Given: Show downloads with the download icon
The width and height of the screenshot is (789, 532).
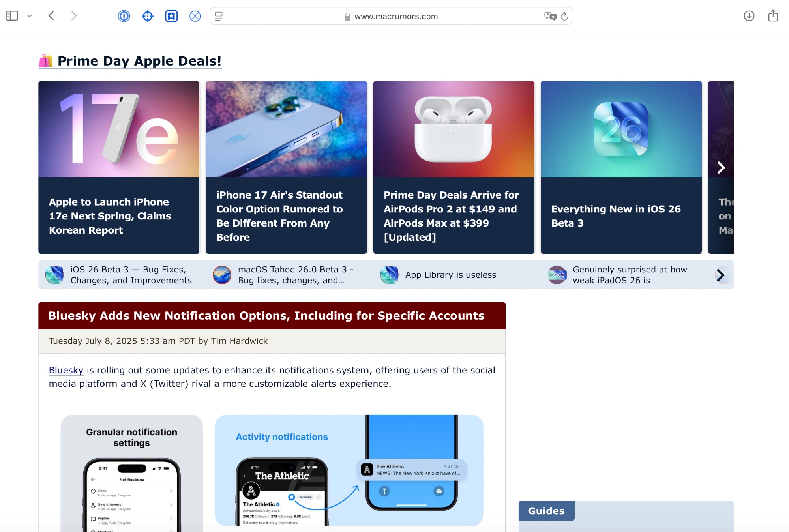Looking at the screenshot, I should (749, 16).
